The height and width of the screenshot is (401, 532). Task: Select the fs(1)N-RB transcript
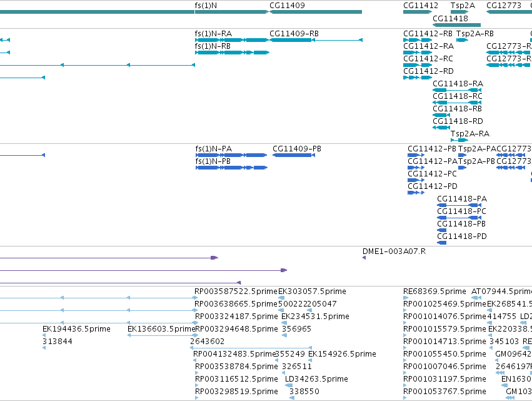232,53
